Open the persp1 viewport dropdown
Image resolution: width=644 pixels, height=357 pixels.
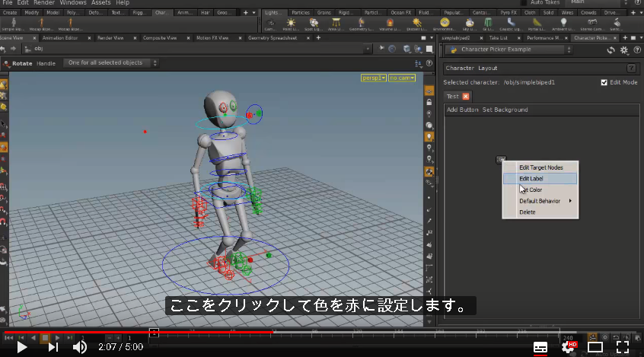tap(373, 78)
